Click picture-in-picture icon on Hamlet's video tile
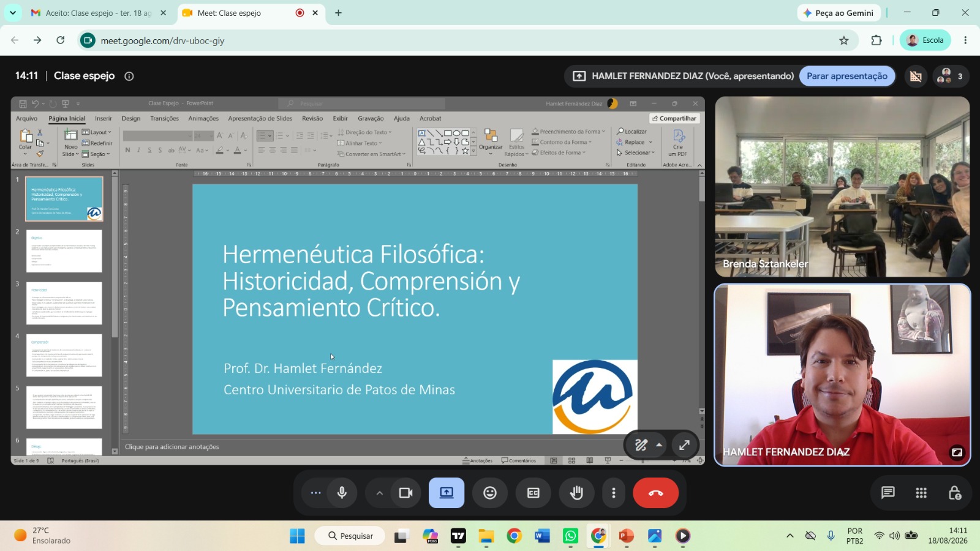Screen dimensions: 980x551 pyautogui.click(x=957, y=452)
